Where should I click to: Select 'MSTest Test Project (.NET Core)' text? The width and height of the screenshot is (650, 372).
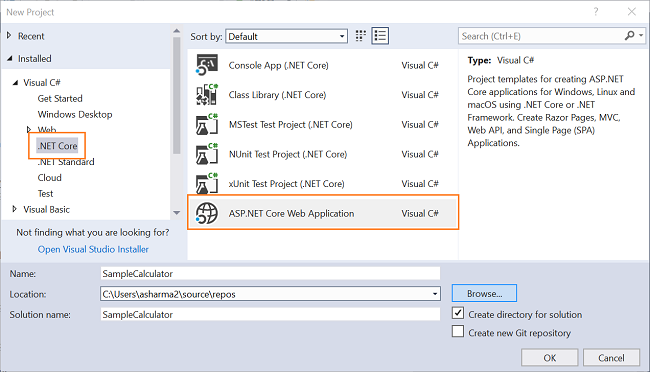[291, 124]
